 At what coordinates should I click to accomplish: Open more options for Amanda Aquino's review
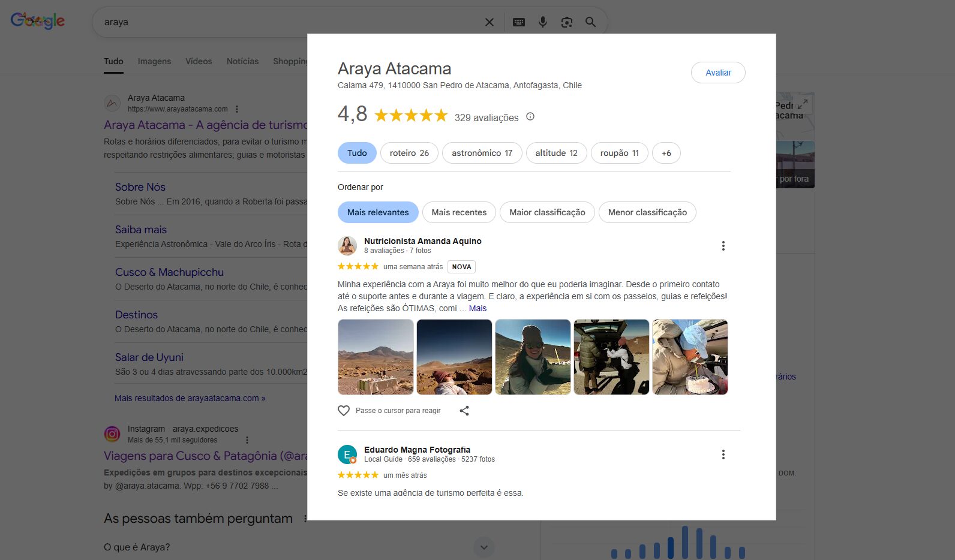tap(723, 246)
